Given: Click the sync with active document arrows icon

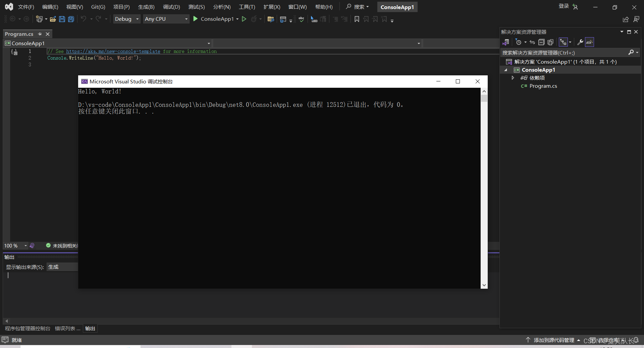Looking at the screenshot, I should 532,42.
